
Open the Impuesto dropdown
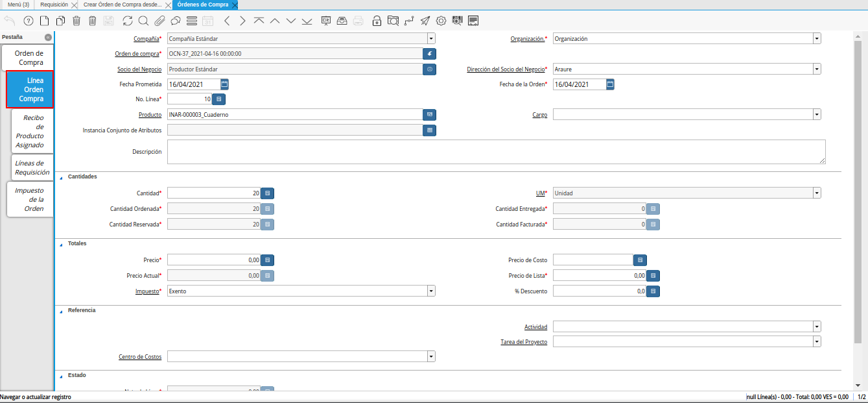point(431,291)
